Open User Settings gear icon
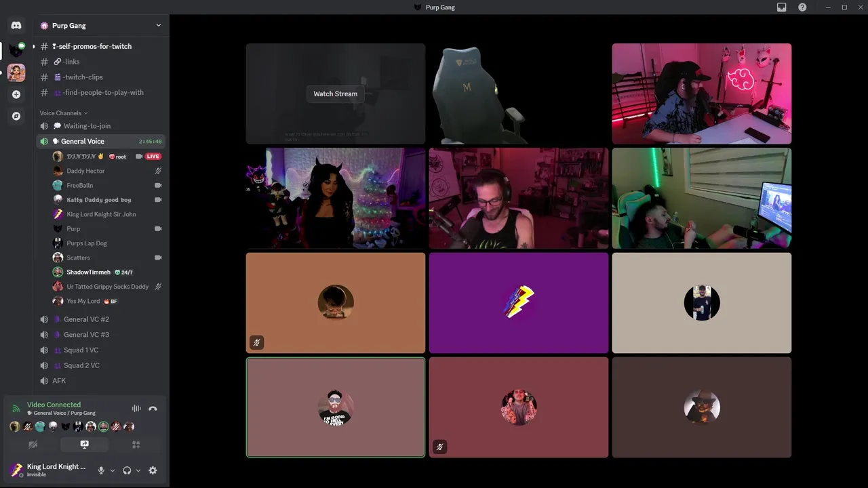This screenshot has width=868, height=488. (153, 470)
